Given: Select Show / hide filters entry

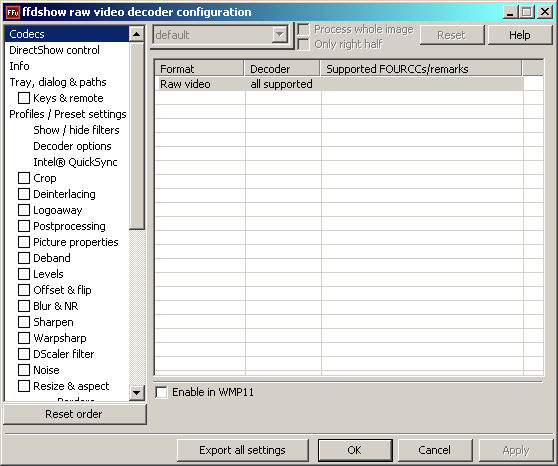Looking at the screenshot, I should pos(76,130).
